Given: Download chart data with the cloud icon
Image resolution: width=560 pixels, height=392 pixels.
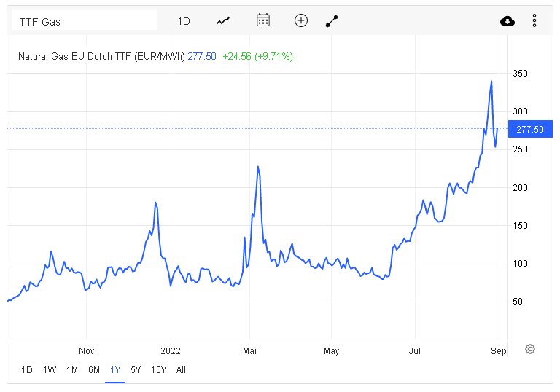Looking at the screenshot, I should pyautogui.click(x=507, y=21).
